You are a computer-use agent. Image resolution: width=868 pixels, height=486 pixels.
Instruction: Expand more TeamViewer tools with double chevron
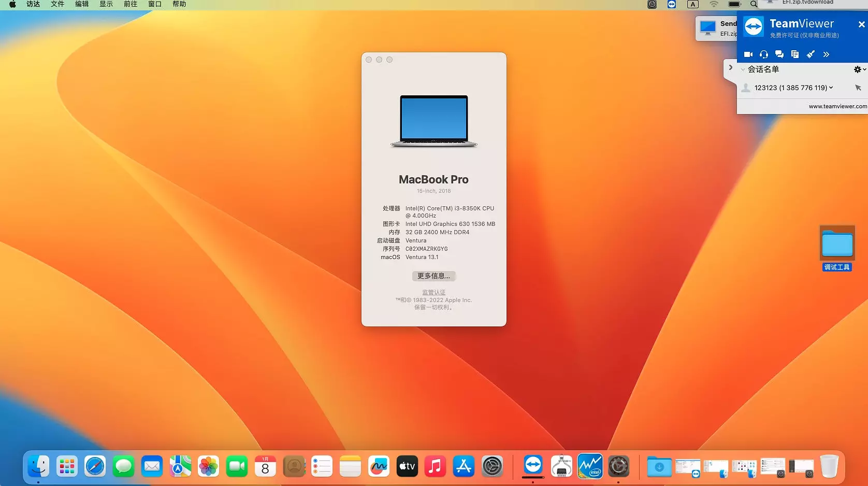tap(826, 54)
